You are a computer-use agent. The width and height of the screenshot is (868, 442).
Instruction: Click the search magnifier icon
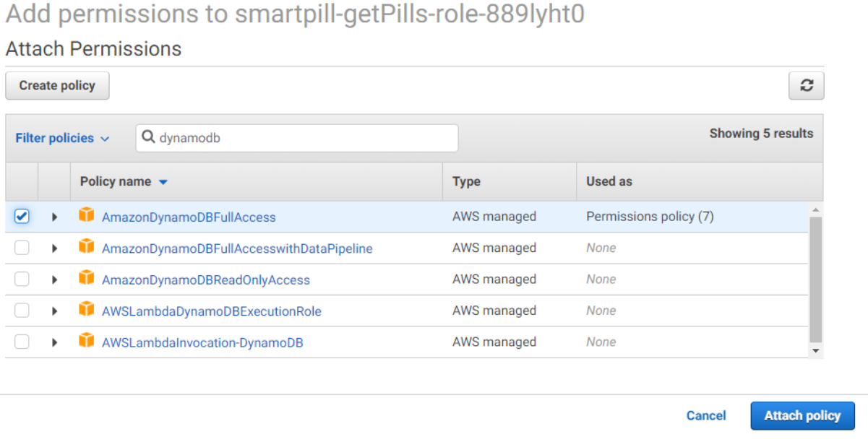point(148,138)
